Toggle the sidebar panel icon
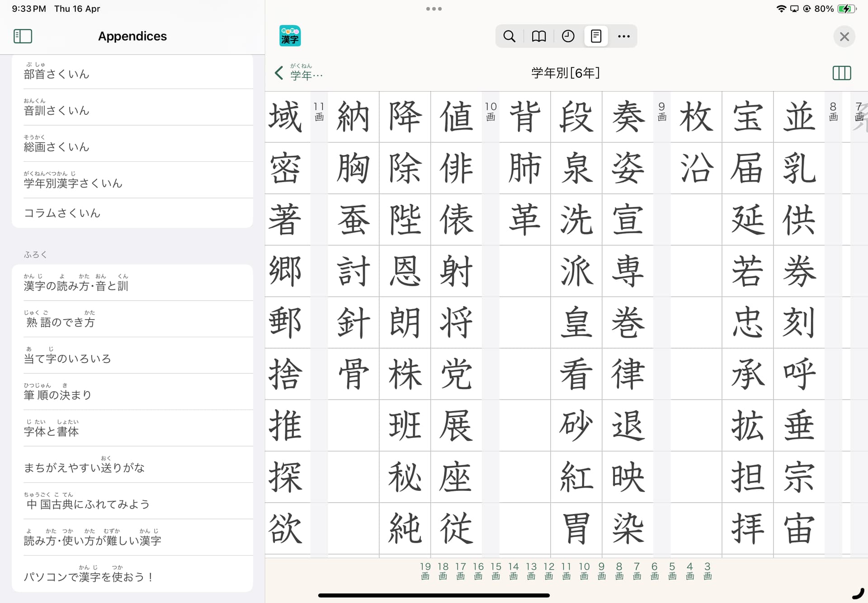 click(23, 36)
